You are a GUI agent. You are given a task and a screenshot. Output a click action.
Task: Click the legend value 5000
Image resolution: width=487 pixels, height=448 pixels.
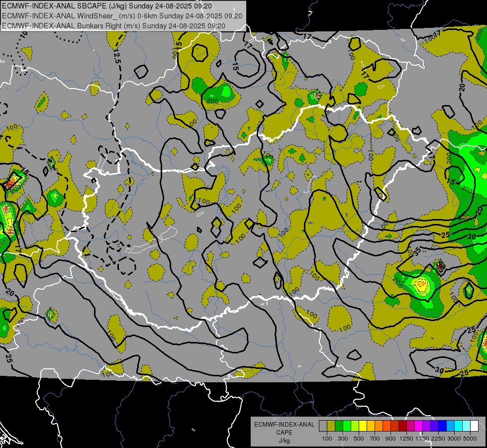click(x=470, y=439)
